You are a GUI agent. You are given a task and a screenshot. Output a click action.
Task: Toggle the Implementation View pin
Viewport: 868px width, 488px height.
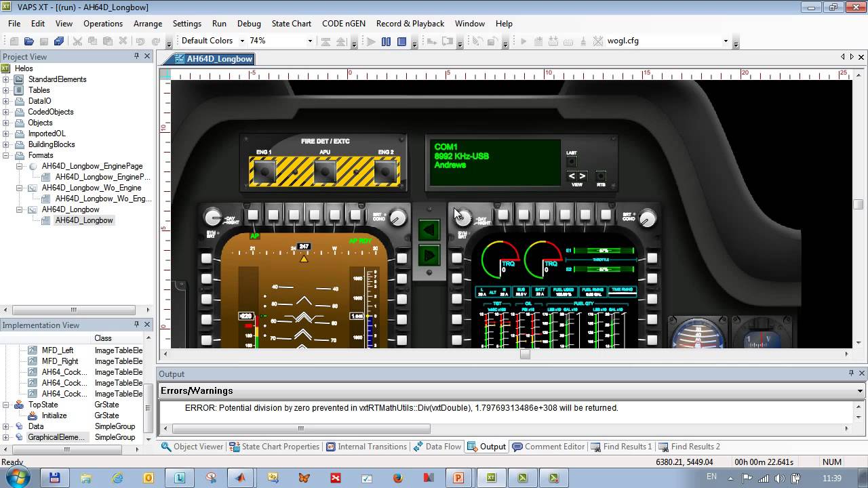136,325
